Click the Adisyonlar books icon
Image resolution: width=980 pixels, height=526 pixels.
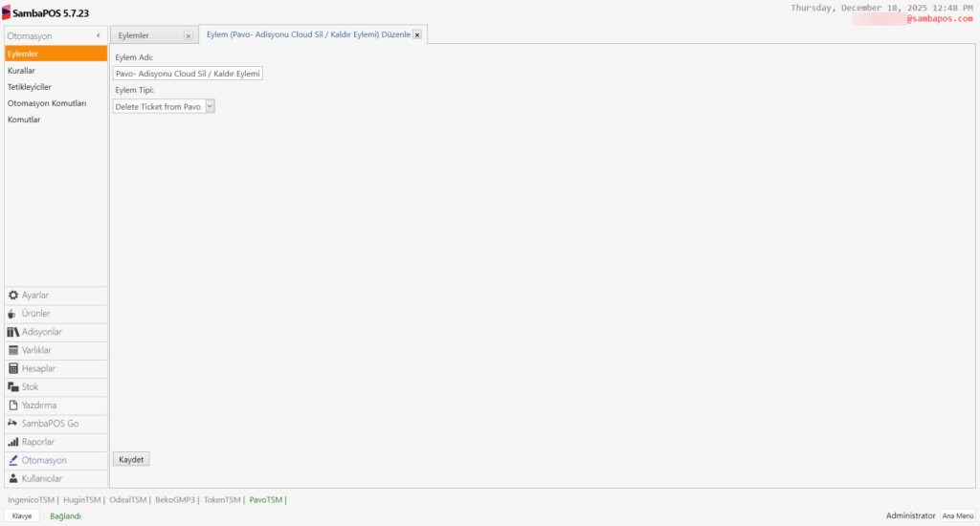[13, 332]
